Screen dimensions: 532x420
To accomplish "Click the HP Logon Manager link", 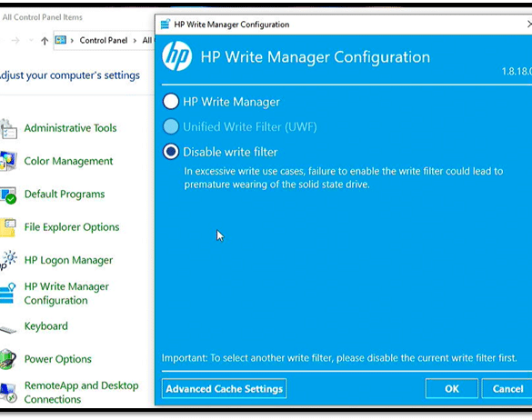I will click(68, 260).
